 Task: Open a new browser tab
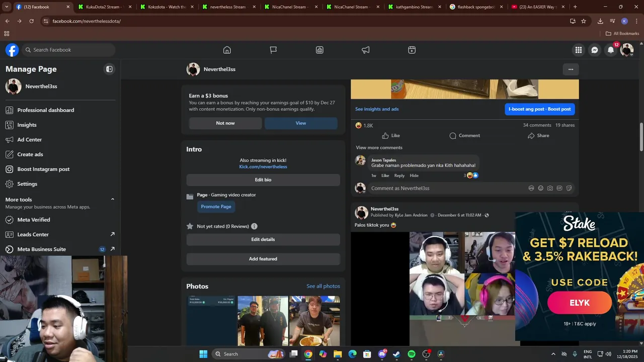(x=575, y=7)
